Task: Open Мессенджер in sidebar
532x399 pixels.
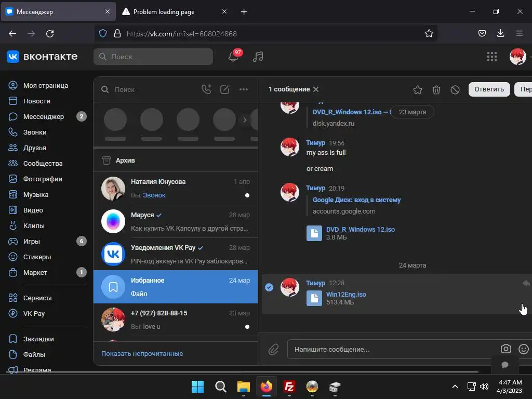Action: coord(44,117)
